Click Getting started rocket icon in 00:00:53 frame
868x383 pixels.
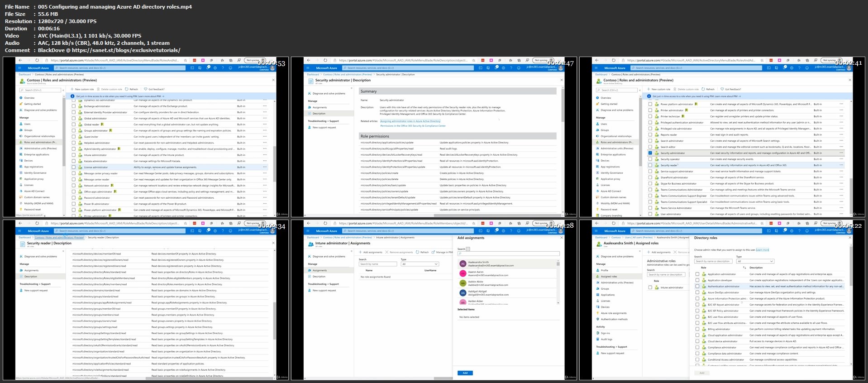[21, 104]
